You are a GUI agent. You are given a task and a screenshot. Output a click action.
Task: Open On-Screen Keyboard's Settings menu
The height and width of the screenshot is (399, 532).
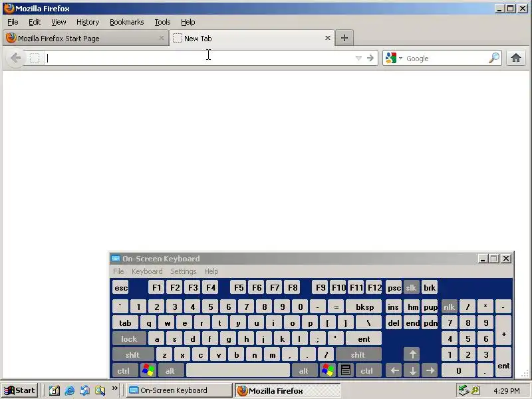[x=184, y=271]
